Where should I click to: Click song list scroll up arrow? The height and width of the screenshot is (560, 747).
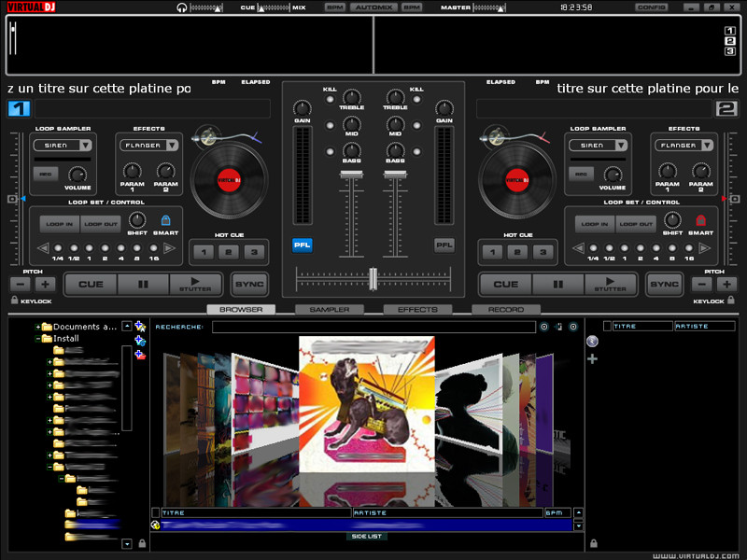[x=578, y=512]
